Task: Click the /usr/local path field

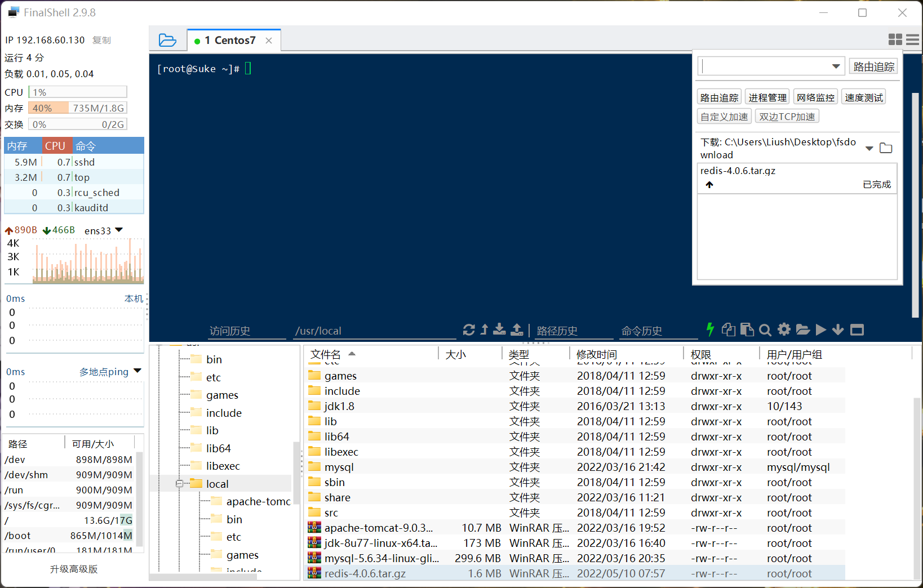Action: 374,331
